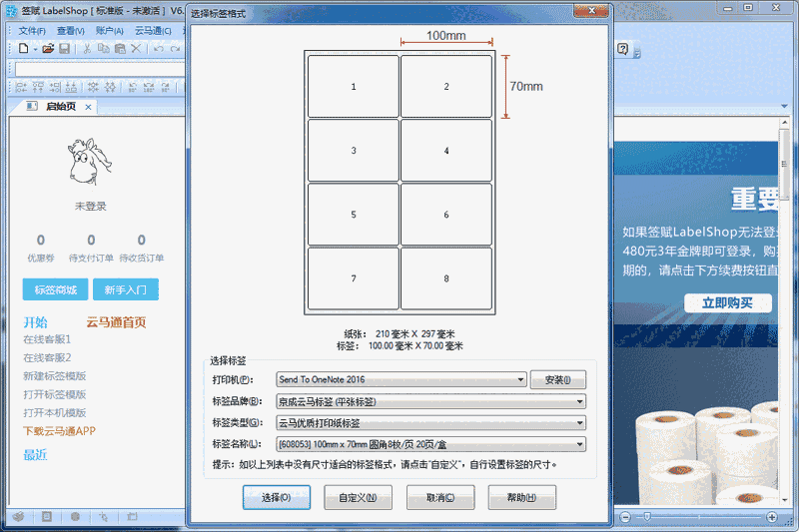Screen dimensions: 799x532
Task: Click the zoom out minus button
Action: 625,517
